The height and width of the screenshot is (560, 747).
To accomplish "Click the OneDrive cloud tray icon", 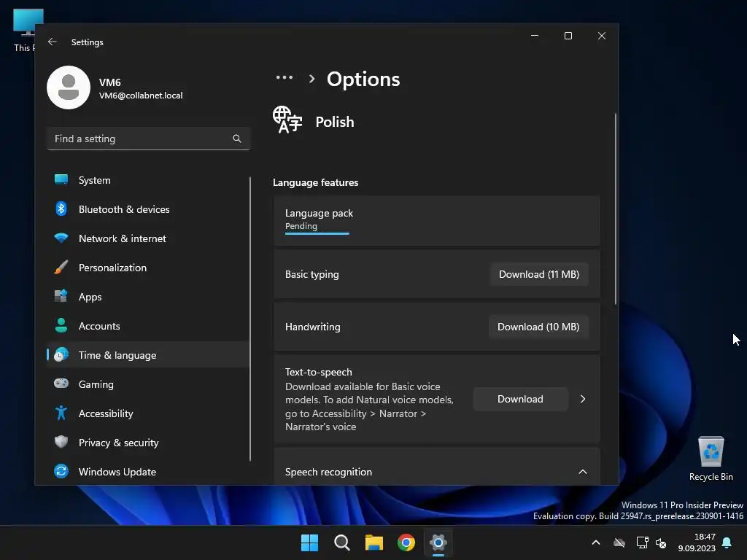I will [619, 542].
